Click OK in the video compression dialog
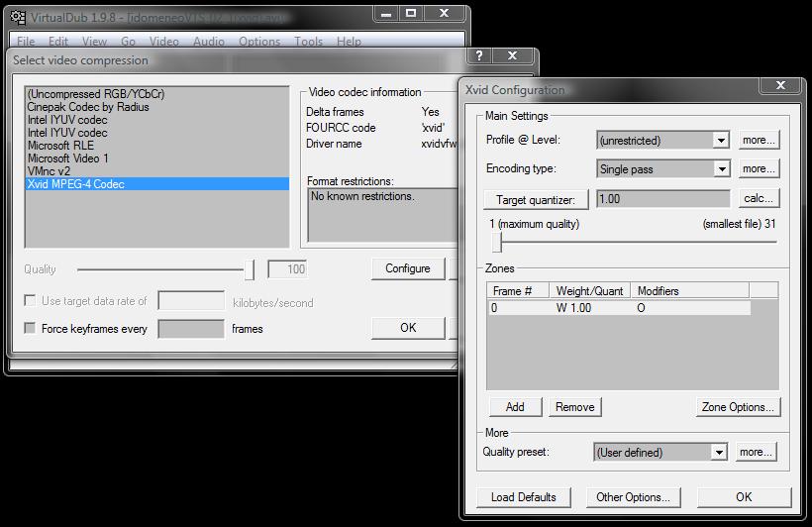 (408, 328)
